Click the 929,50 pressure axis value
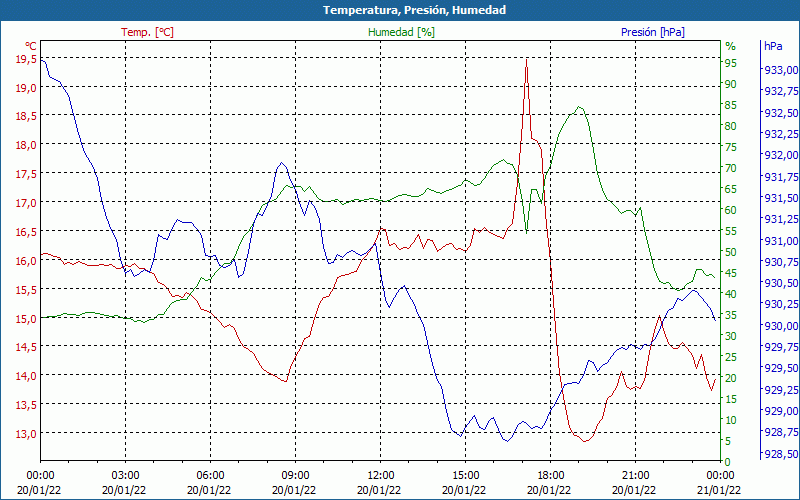The height and width of the screenshot is (500, 800). coord(781,368)
